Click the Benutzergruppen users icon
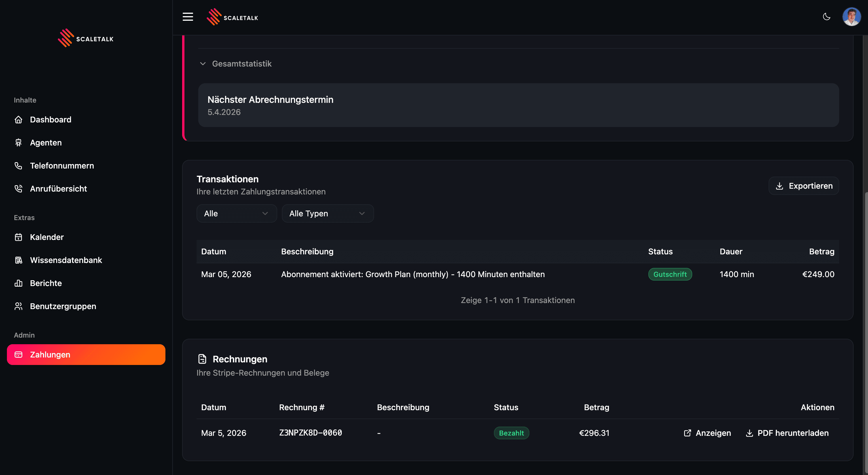This screenshot has width=868, height=475. tap(18, 306)
